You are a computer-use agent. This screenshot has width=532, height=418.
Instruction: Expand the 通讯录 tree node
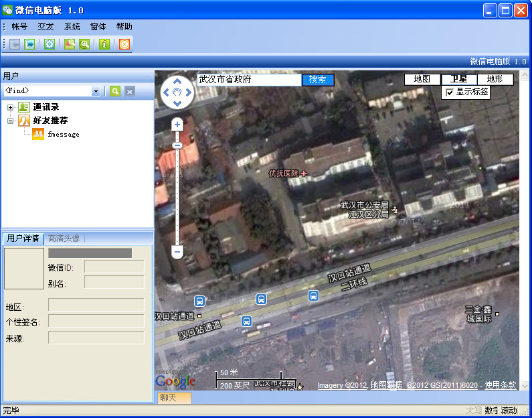pos(11,107)
